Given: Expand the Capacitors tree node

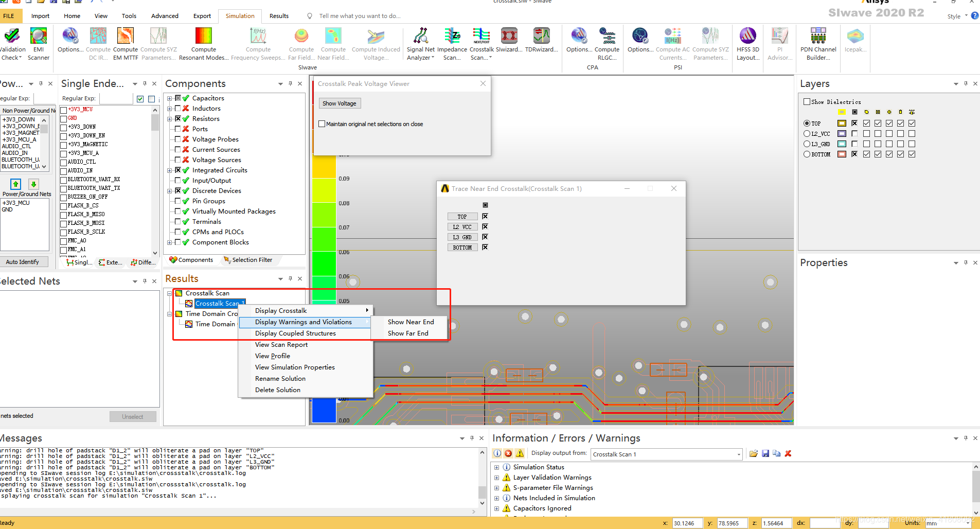Looking at the screenshot, I should click(169, 98).
